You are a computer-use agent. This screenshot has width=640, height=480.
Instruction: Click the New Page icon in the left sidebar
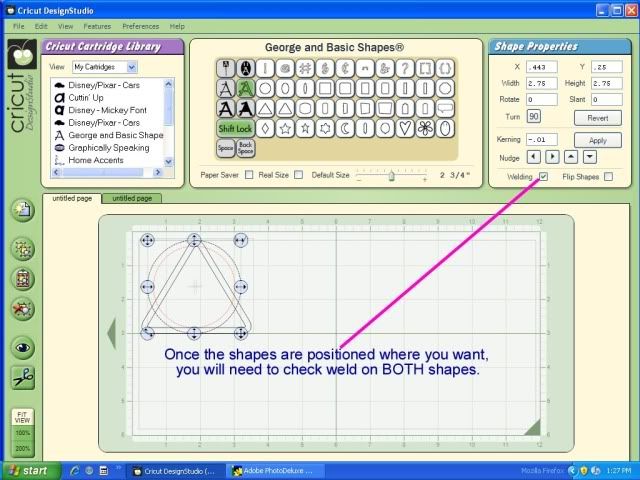pos(23,210)
